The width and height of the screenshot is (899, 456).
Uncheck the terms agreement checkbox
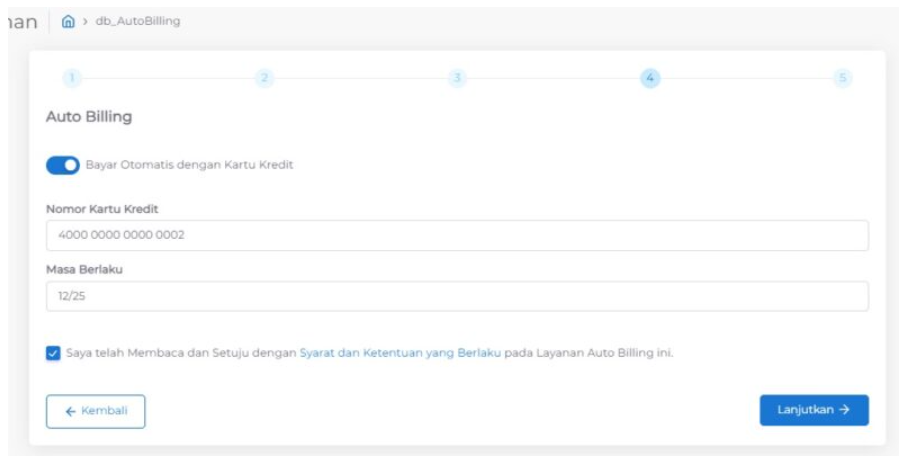coord(53,353)
